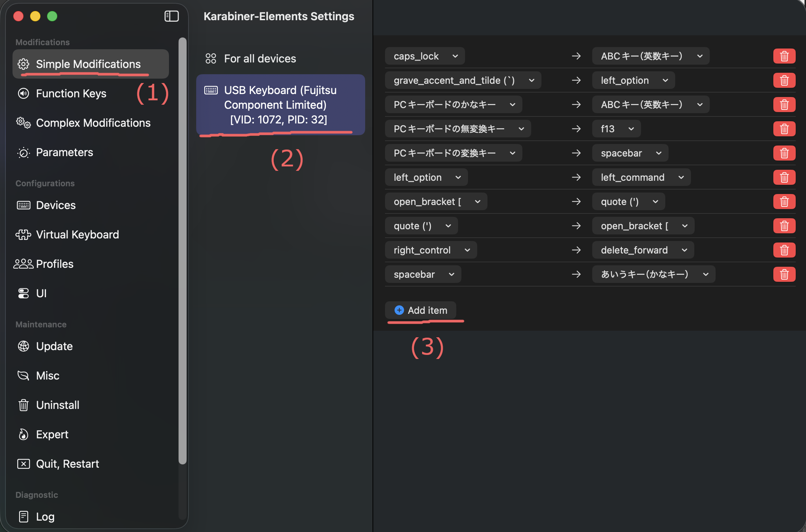Viewport: 806px width, 532px height.
Task: Open the open_bracket source key dropdown
Action: pyautogui.click(x=436, y=202)
